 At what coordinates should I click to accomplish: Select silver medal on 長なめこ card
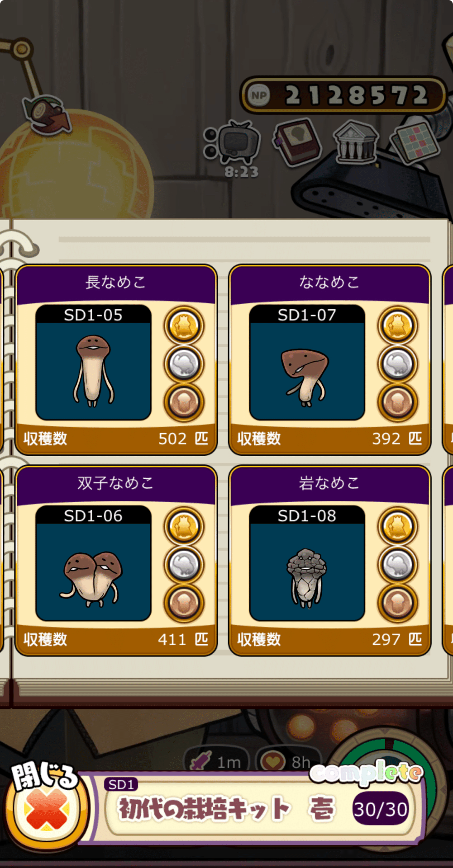[184, 364]
